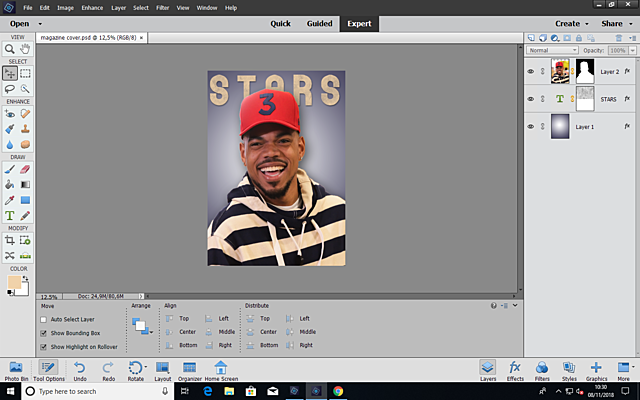The image size is (640, 400).
Task: Select the Move tool
Action: click(9, 73)
